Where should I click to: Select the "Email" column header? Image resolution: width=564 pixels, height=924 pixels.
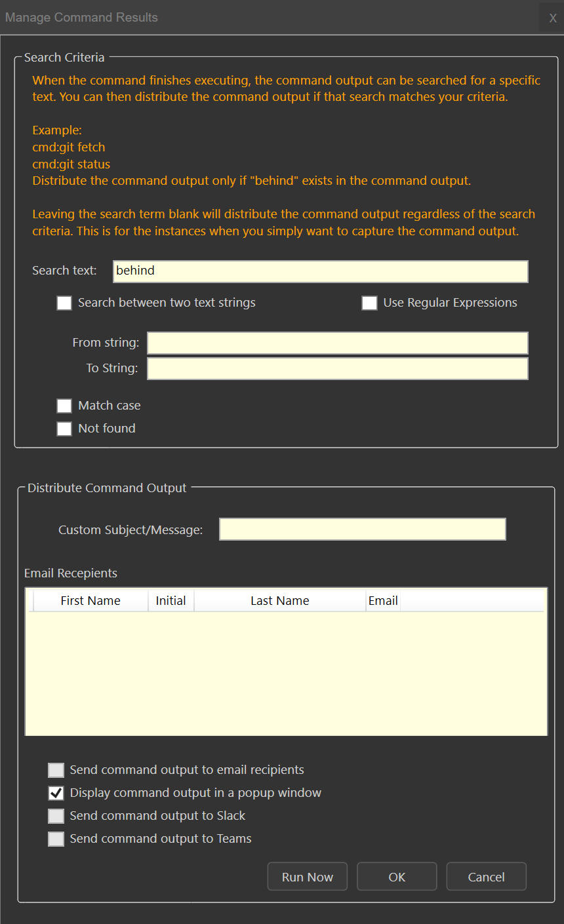click(x=383, y=600)
